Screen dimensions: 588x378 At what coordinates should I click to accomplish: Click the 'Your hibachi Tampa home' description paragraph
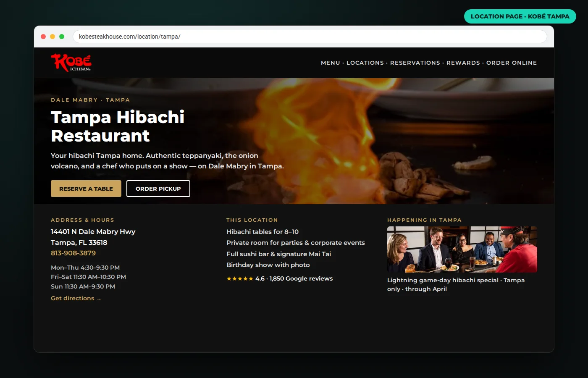click(x=167, y=161)
